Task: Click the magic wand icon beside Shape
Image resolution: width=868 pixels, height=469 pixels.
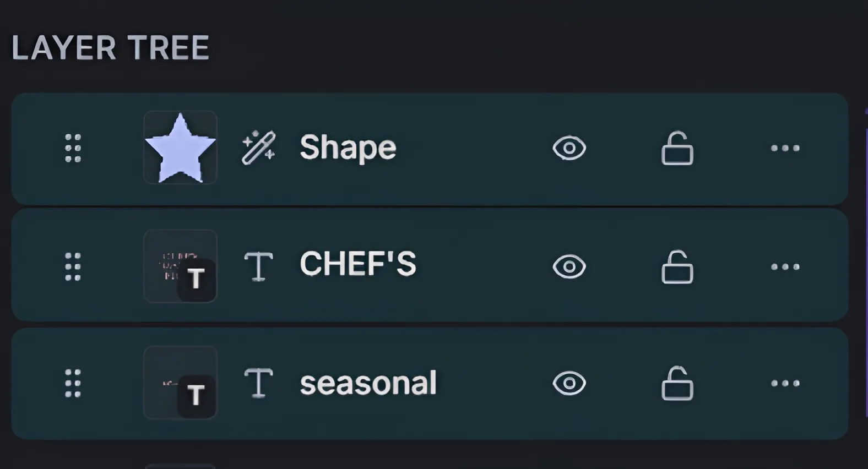Action: tap(258, 148)
